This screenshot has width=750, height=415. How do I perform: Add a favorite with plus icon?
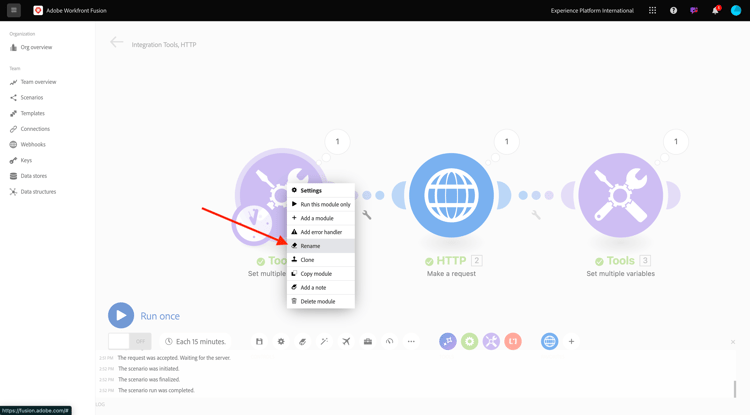[571, 341]
